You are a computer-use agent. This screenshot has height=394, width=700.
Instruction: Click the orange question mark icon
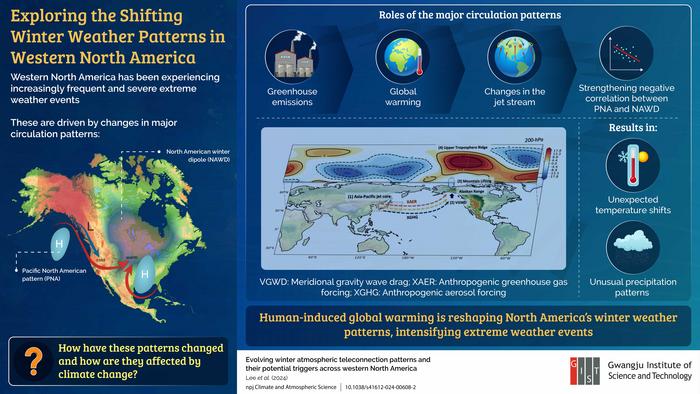coord(33,361)
